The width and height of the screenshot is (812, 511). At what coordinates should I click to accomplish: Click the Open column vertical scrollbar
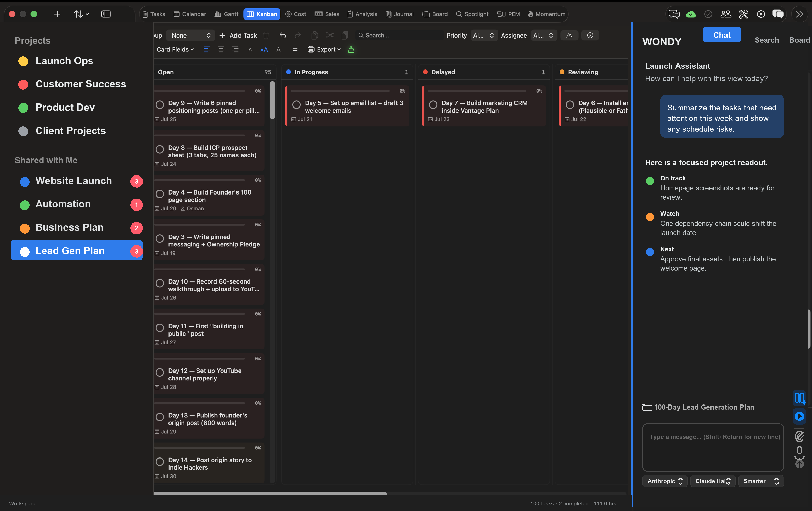[272, 100]
